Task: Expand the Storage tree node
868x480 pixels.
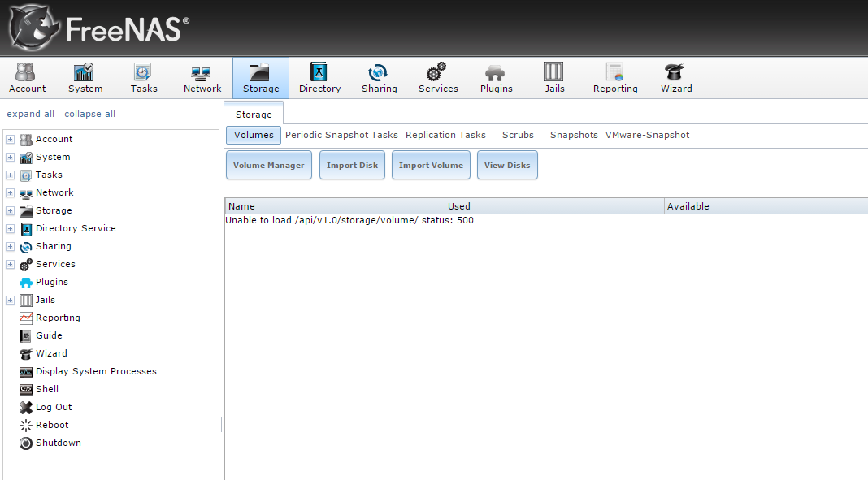Action: [x=10, y=210]
